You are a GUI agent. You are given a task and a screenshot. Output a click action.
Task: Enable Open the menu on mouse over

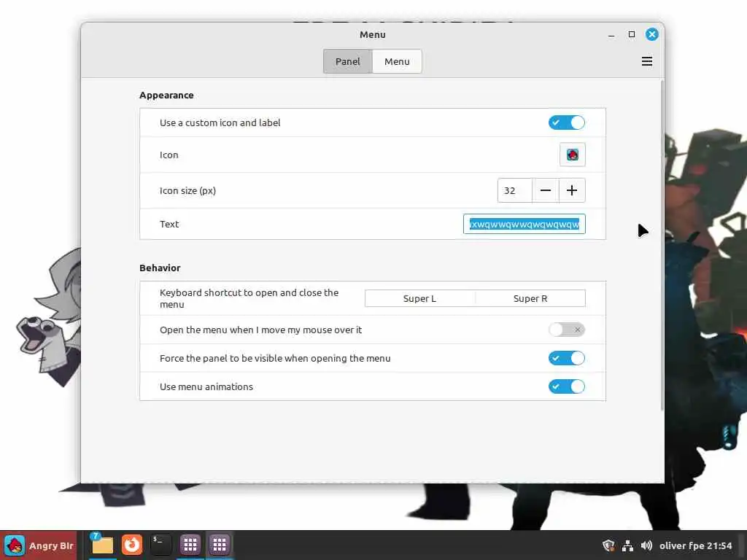566,330
